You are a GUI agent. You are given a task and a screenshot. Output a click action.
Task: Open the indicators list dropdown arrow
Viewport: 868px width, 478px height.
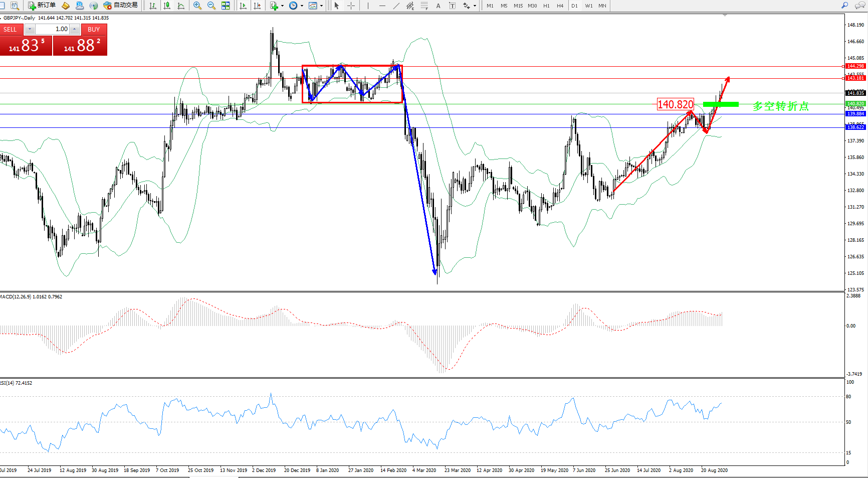(x=283, y=6)
